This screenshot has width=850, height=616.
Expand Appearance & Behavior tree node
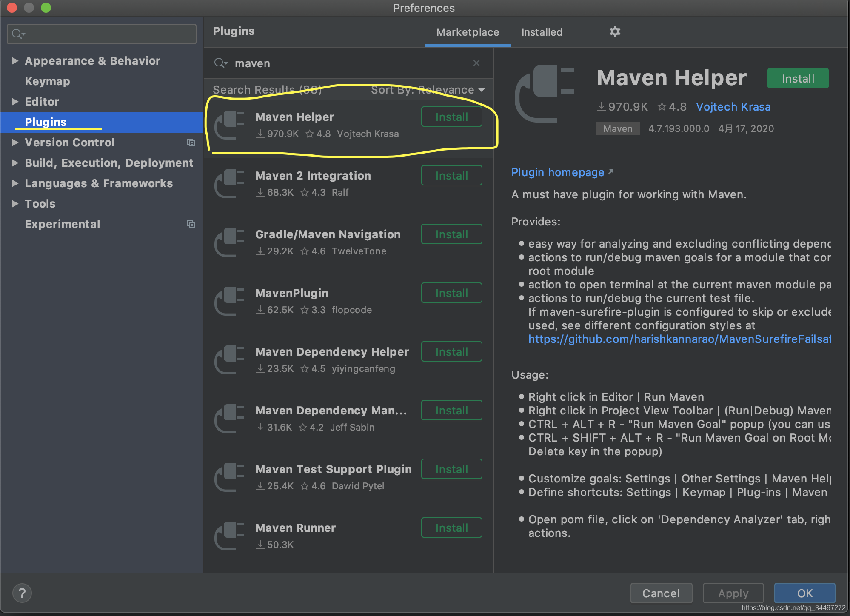(x=15, y=61)
